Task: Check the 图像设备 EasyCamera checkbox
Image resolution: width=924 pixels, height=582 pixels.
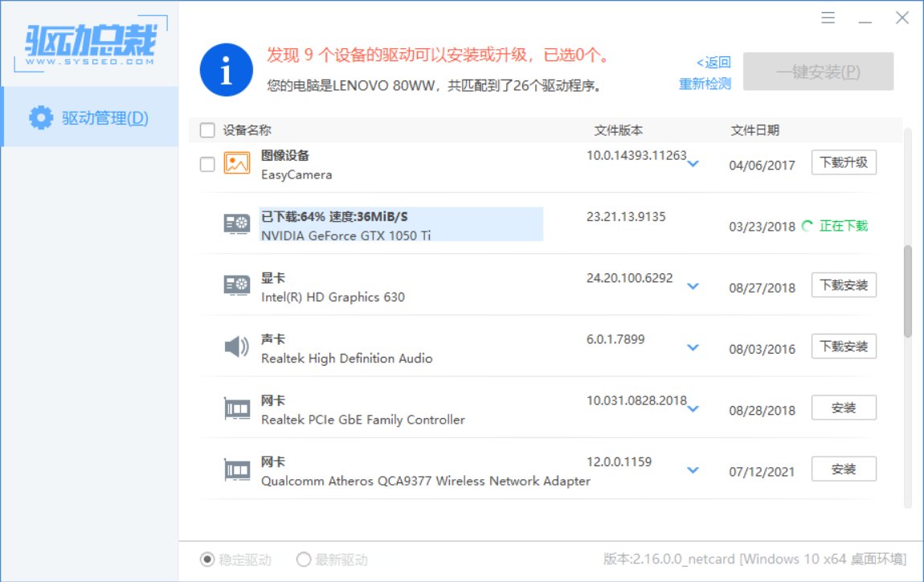Action: tap(206, 164)
